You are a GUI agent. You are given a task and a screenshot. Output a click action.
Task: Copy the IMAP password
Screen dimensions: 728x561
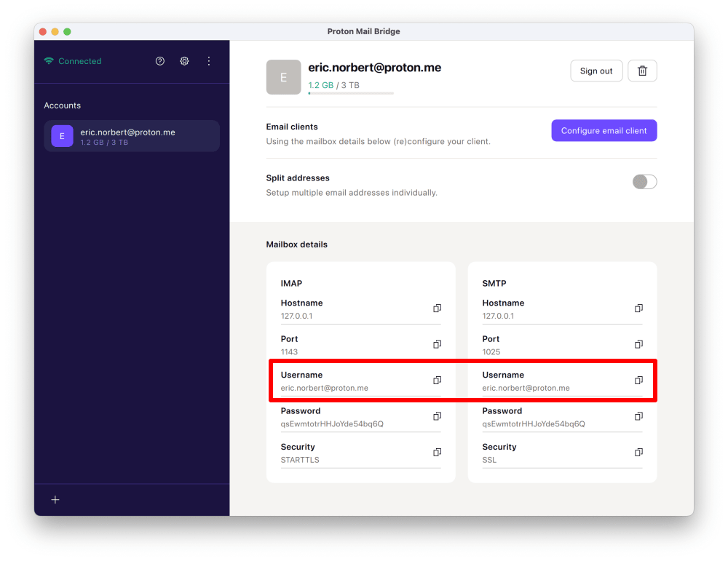pos(437,416)
